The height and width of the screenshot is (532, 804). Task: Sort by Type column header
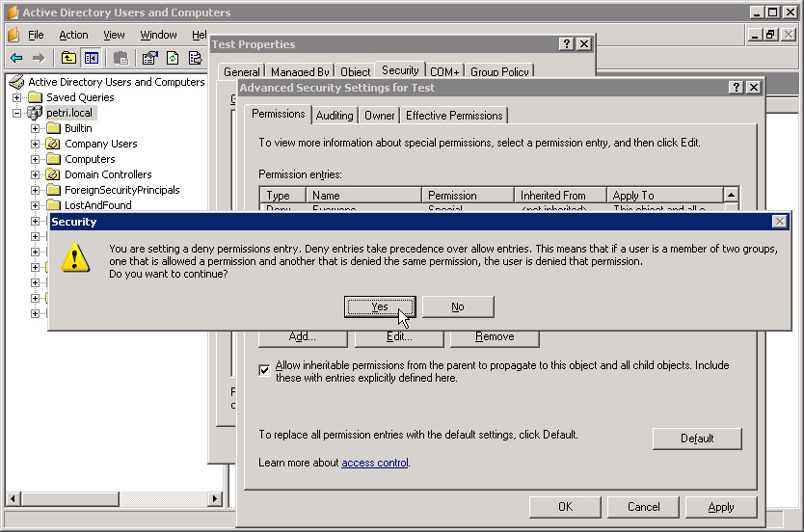283,196
